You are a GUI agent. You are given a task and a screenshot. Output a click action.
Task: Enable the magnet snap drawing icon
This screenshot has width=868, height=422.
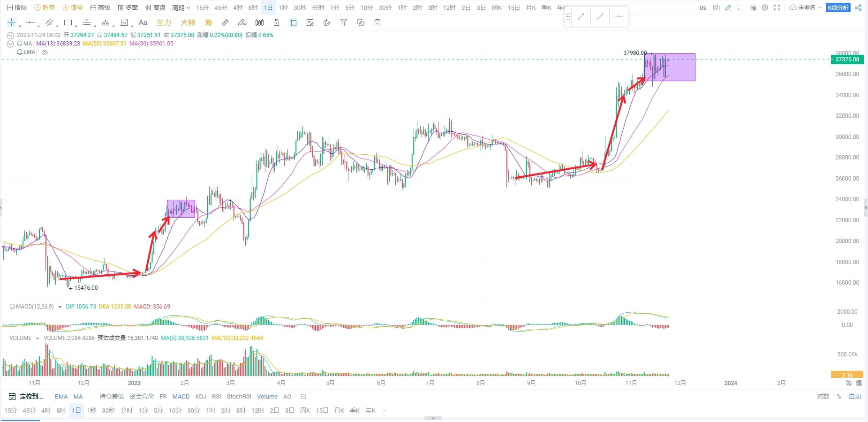click(327, 23)
